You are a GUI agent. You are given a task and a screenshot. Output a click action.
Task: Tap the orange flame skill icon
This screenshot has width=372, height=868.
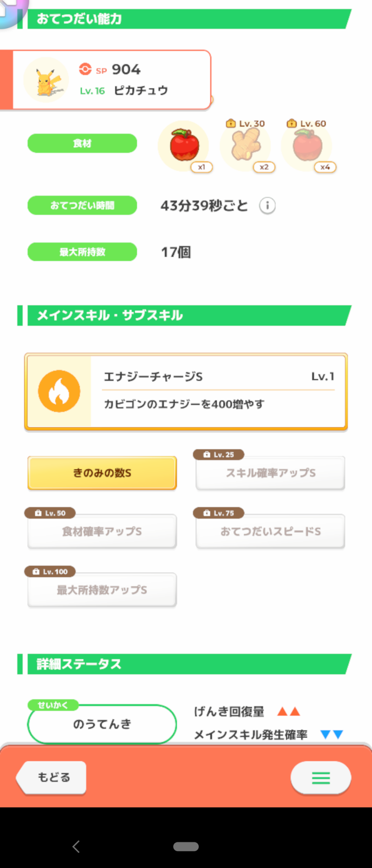click(59, 391)
